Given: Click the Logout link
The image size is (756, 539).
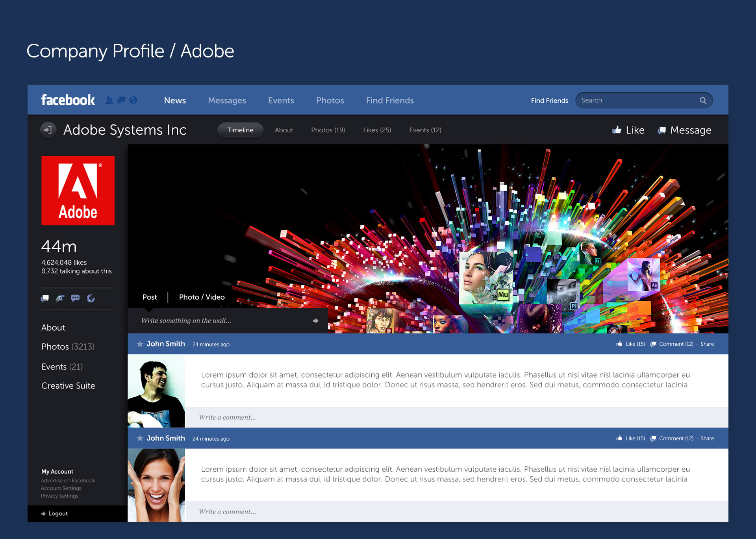Looking at the screenshot, I should click(x=57, y=514).
